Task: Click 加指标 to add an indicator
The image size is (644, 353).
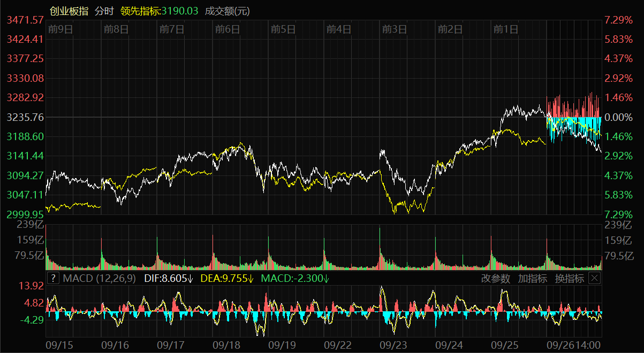Action: pyautogui.click(x=533, y=278)
